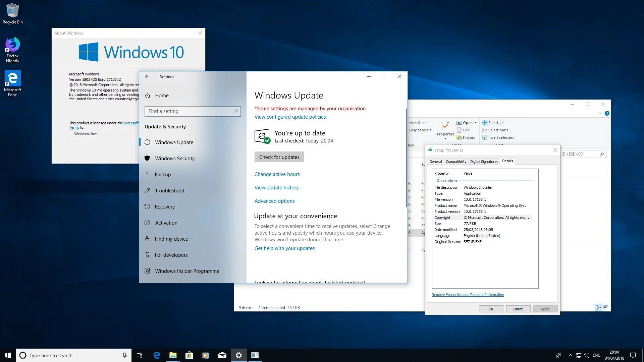Screen dimensions: 644x362
Task: Click History in Explorer ribbon
Action: tap(466, 137)
